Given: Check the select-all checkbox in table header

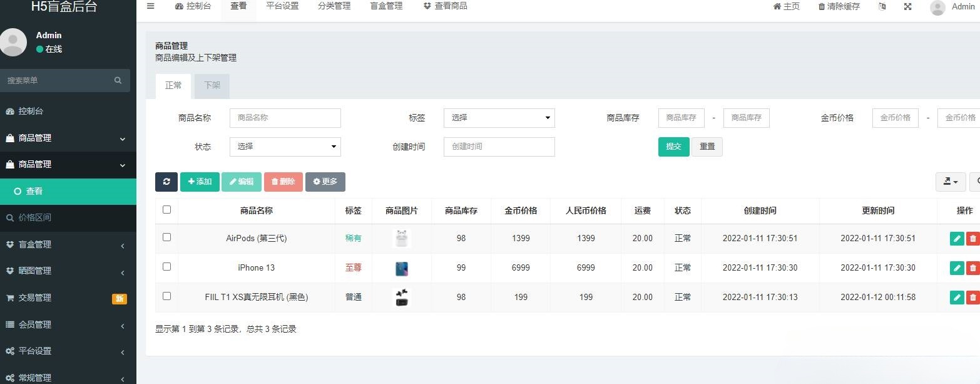Looking at the screenshot, I should pos(166,210).
